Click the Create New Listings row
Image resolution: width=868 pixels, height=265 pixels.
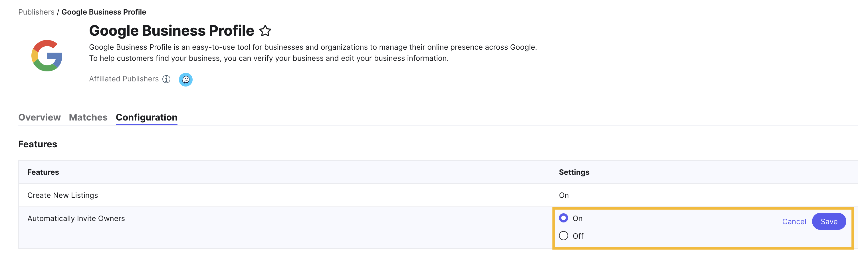pos(63,195)
